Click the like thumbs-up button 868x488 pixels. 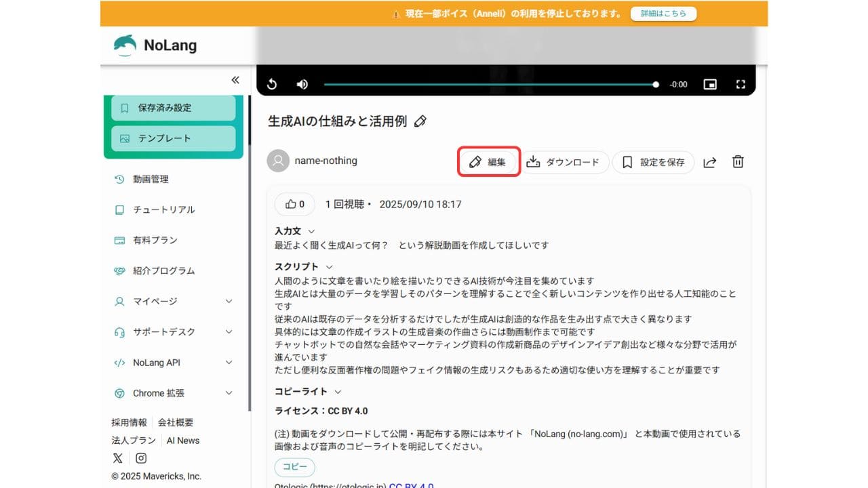295,204
